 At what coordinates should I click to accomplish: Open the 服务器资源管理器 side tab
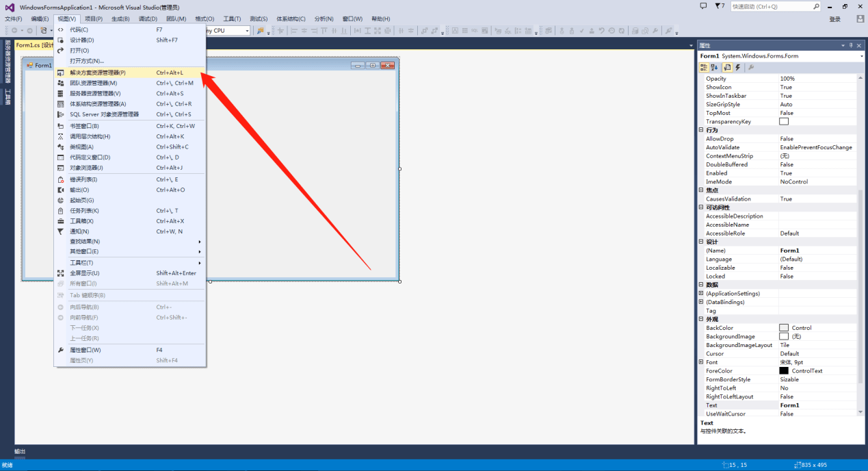(x=8, y=61)
